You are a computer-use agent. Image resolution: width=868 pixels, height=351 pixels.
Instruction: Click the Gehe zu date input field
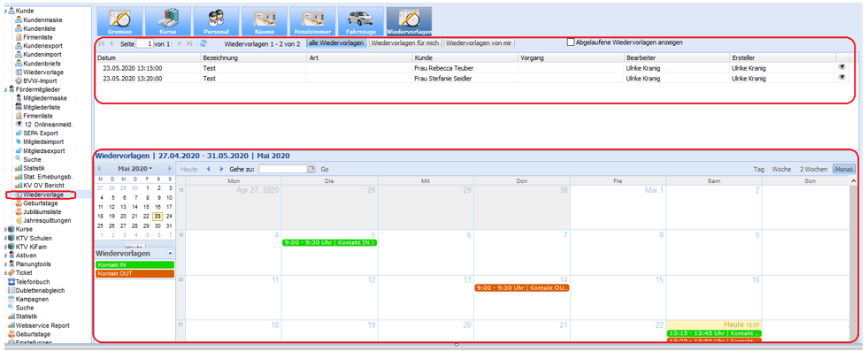[x=282, y=169]
